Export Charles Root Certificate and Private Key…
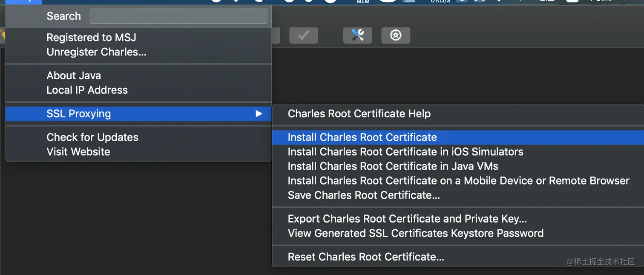 pos(458,219)
